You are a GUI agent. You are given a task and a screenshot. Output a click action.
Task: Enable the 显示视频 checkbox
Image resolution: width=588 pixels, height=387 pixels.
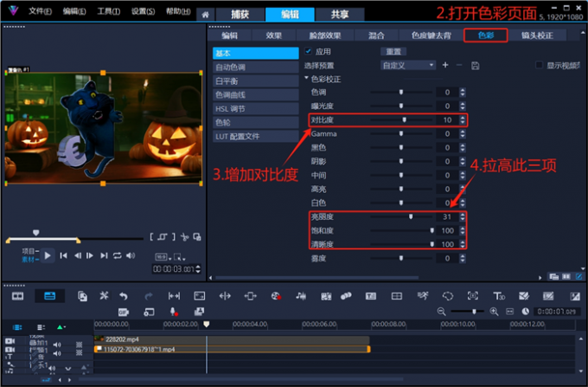539,65
